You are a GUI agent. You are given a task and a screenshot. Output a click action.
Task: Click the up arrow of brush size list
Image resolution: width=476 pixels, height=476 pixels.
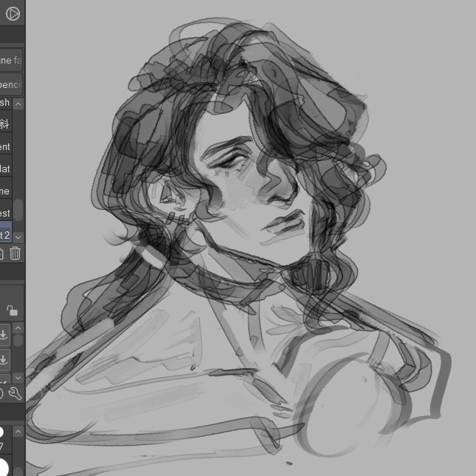(x=18, y=432)
